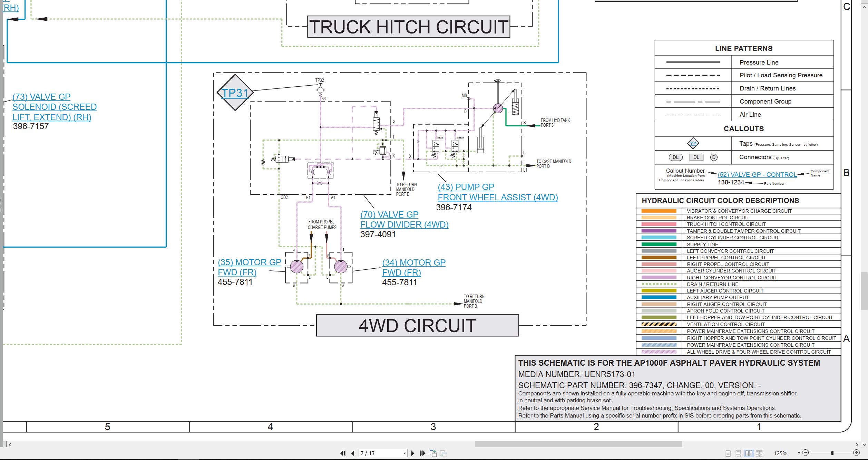
Task: Click part number 396-7174
Action: [x=453, y=207]
